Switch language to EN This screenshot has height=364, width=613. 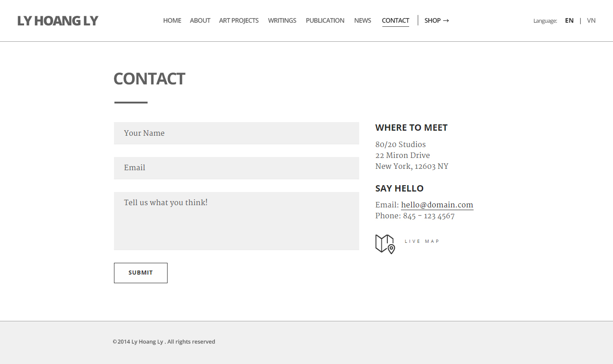point(569,20)
